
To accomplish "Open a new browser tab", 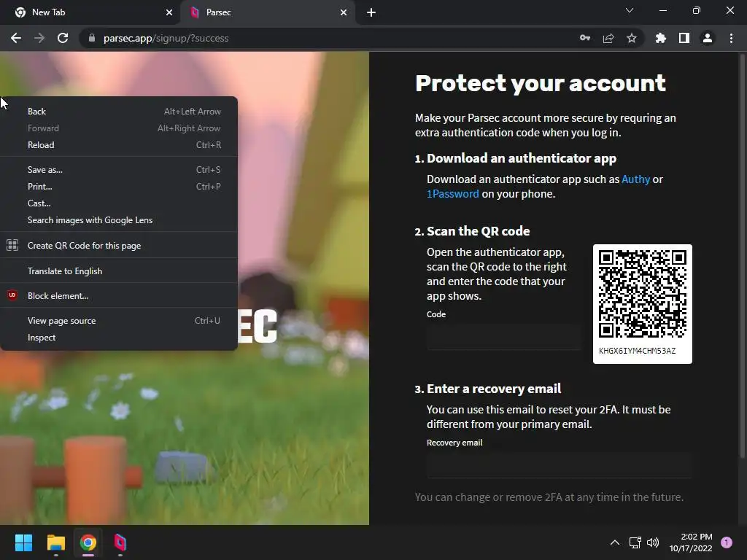I will [371, 12].
